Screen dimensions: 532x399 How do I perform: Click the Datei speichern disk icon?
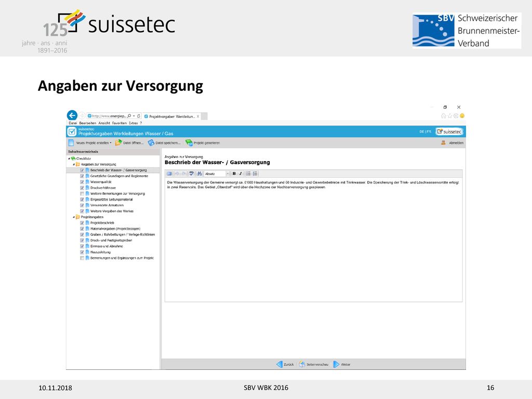[151, 143]
